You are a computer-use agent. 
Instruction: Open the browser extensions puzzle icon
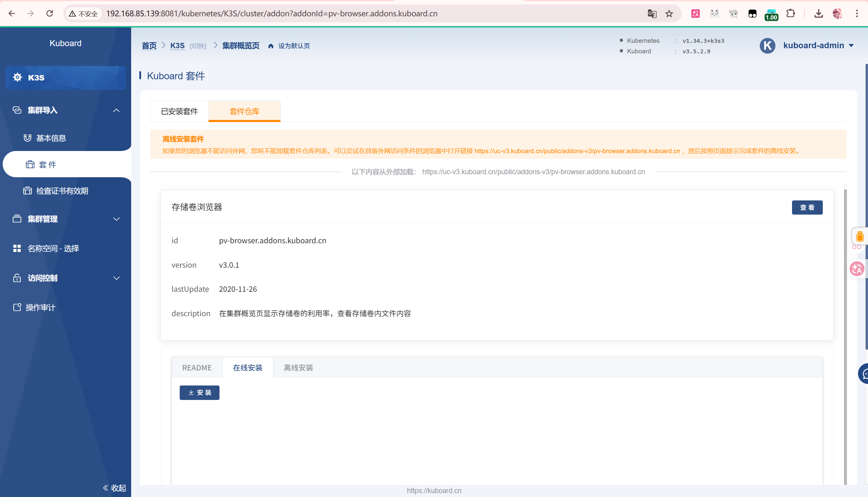click(791, 14)
